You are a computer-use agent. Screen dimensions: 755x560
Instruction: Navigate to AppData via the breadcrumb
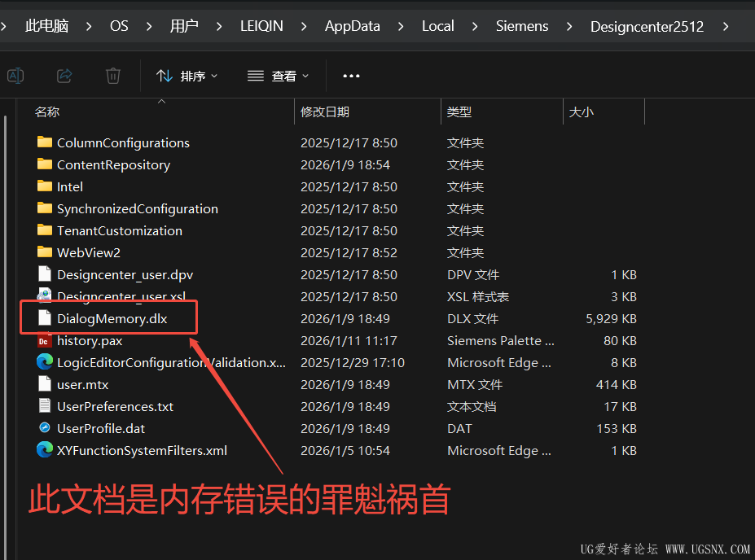(352, 25)
